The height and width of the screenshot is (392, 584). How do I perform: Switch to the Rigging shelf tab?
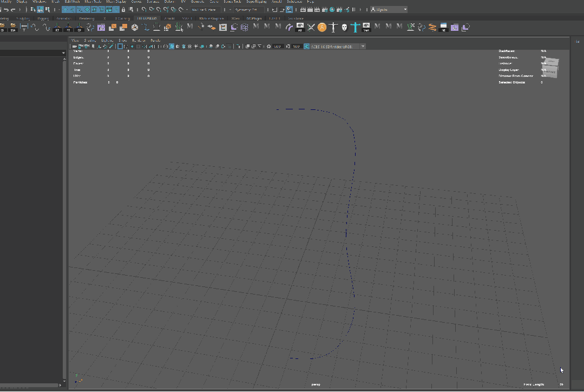(x=43, y=18)
